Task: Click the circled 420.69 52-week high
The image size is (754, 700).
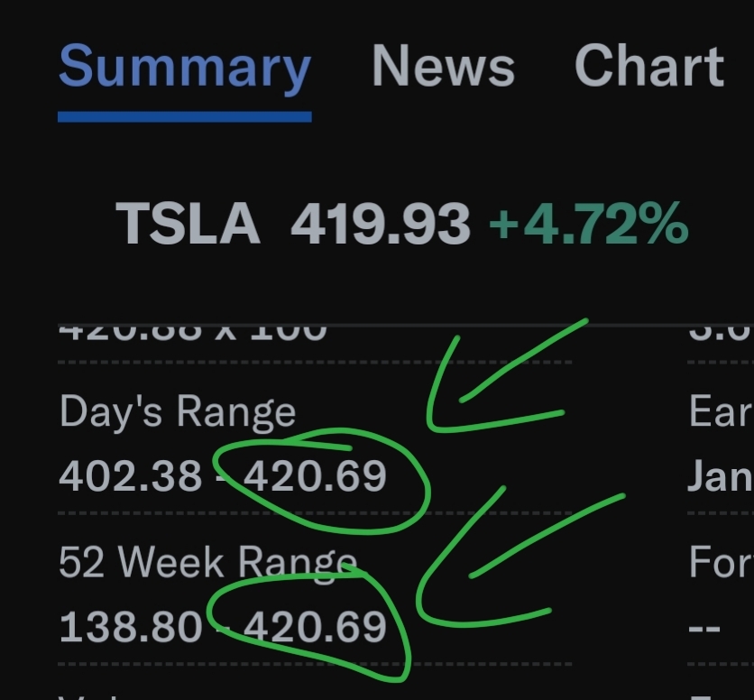Action: (x=315, y=626)
